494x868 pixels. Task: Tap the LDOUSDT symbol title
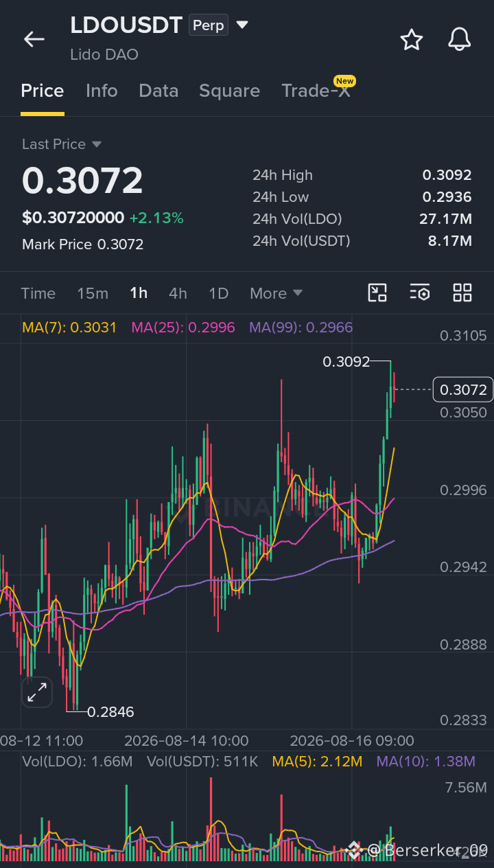126,25
